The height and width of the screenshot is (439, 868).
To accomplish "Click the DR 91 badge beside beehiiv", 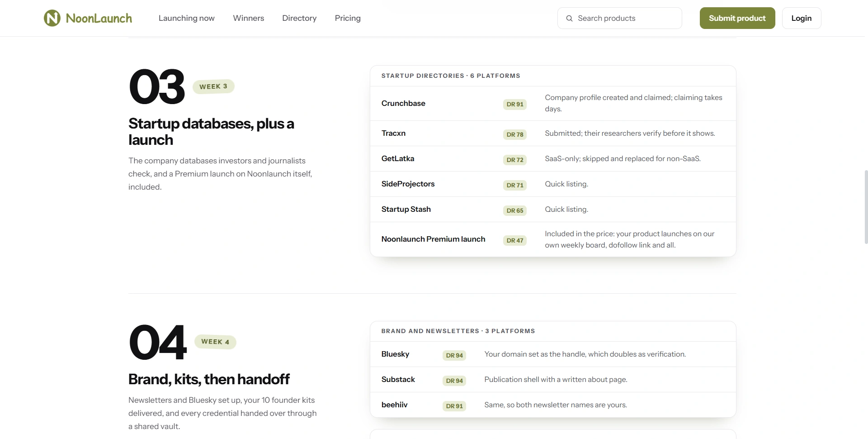I will tap(454, 406).
